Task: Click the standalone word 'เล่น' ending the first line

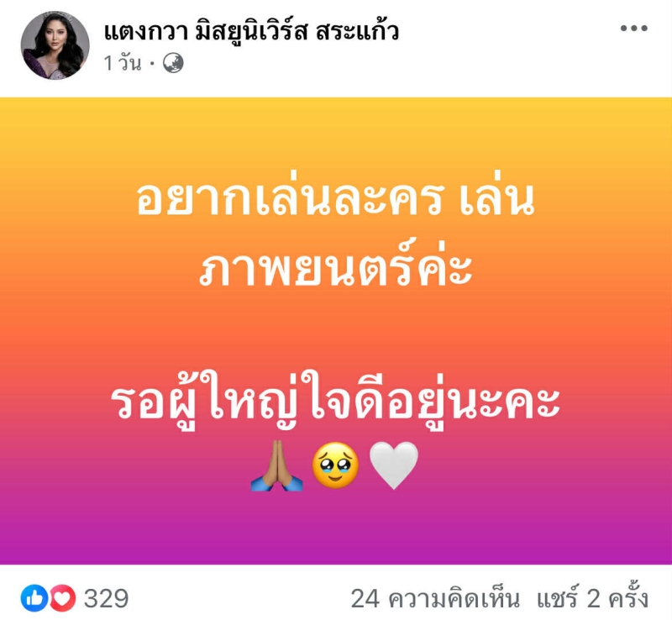Action: point(497,198)
